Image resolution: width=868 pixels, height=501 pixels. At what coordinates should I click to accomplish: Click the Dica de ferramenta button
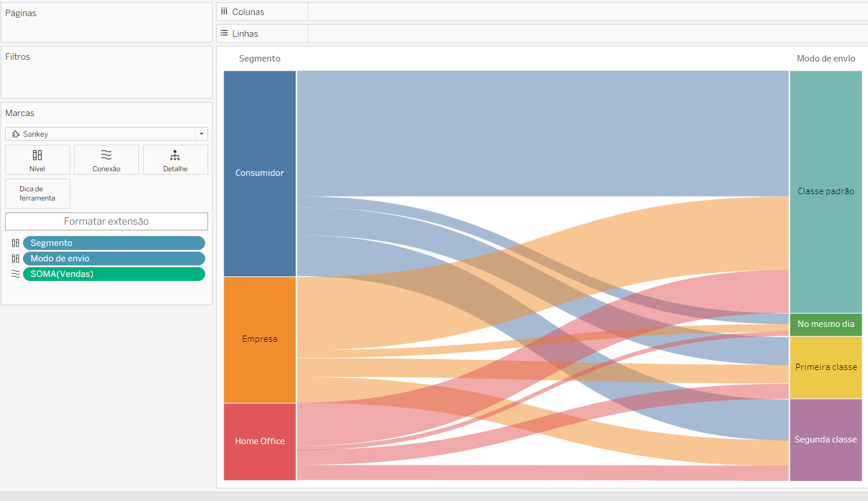click(x=37, y=194)
